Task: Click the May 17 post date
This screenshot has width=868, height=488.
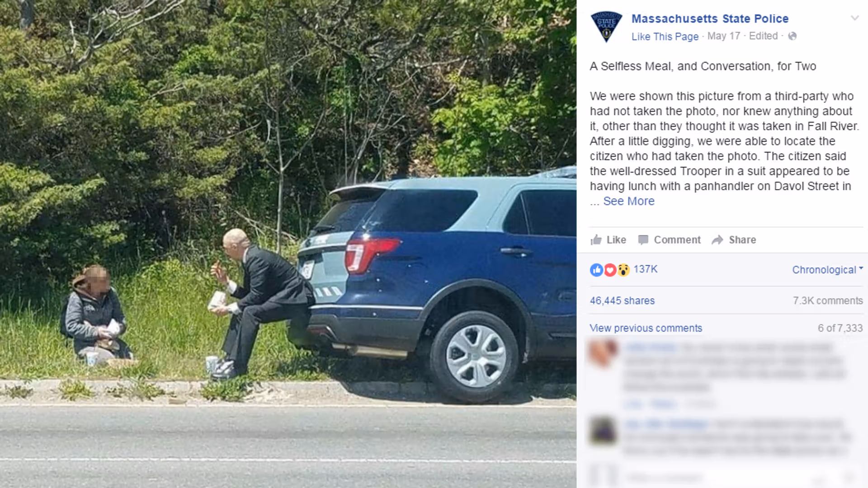Action: click(724, 36)
